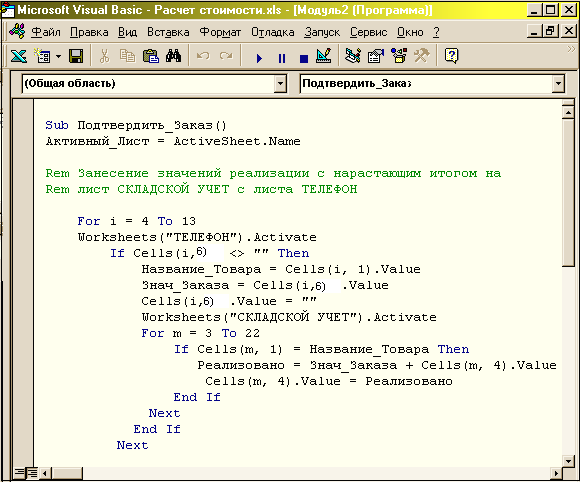Image resolution: width=580 pixels, height=482 pixels.
Task: Open the Отладка menu
Action: 273,32
